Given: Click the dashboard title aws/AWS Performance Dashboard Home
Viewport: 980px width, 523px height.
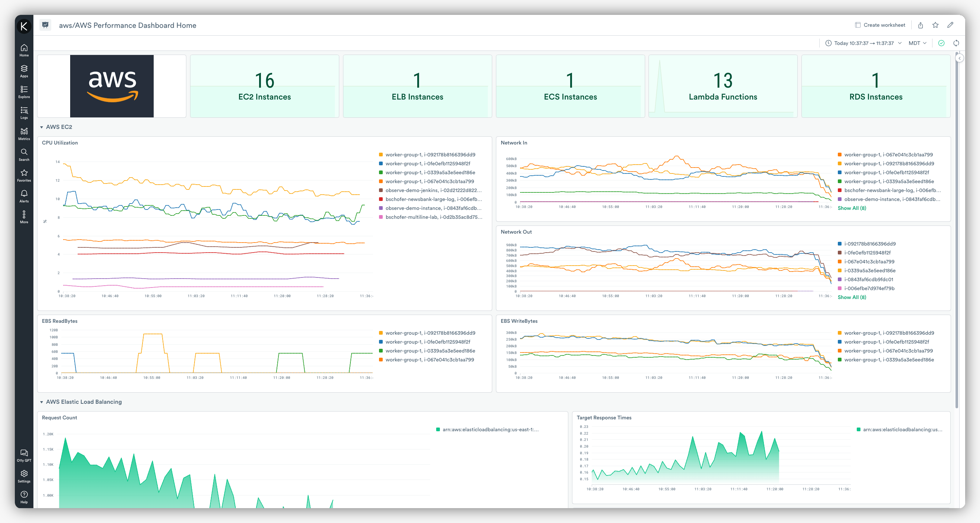Looking at the screenshot, I should point(127,25).
